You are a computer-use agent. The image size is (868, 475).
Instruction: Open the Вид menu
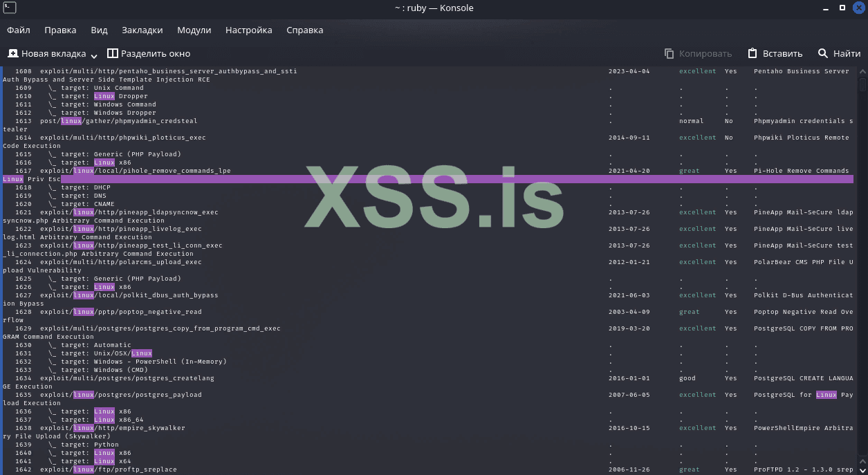99,30
